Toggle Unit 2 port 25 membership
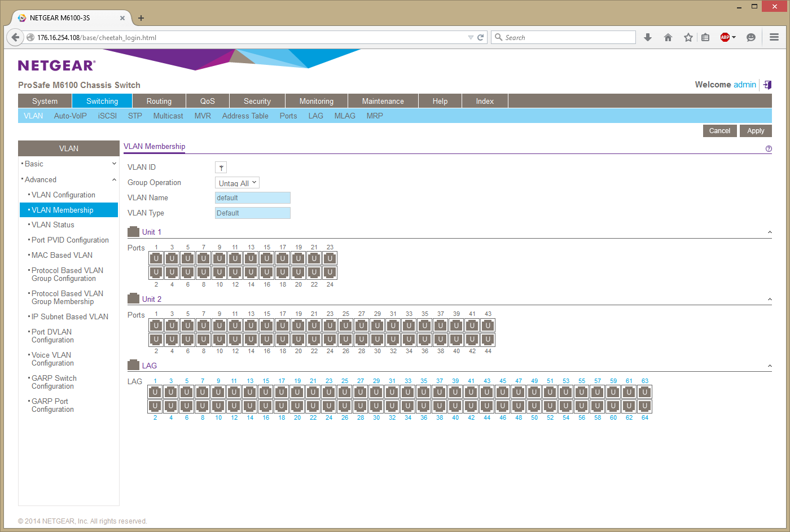Screen dimensions: 790x532 click(346, 326)
